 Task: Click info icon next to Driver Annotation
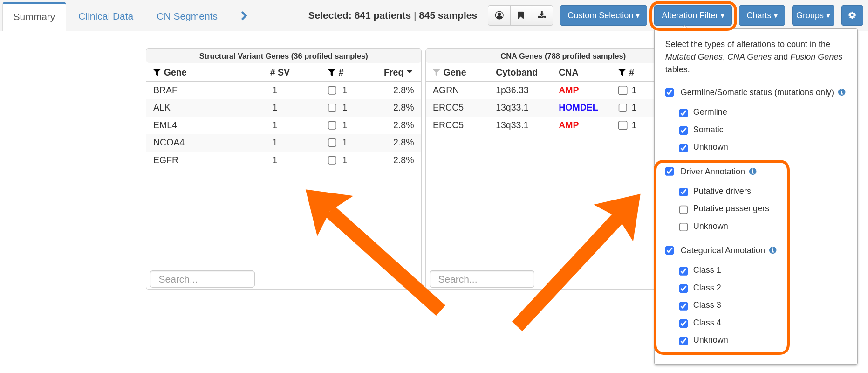(753, 171)
